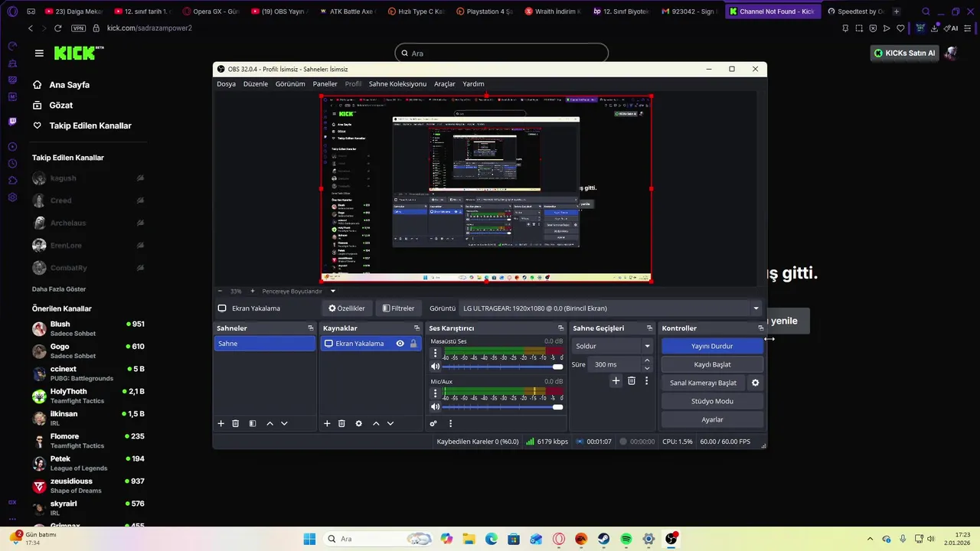The width and height of the screenshot is (980, 551).
Task: Pop out the Sahne Geçişleri dock panel
Action: 649,328
